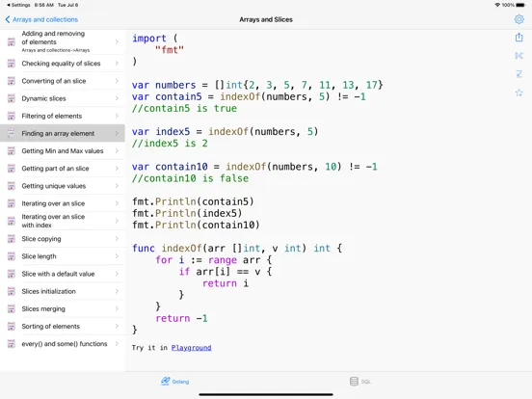Click the document icon beside Checking equality of slices
This screenshot has width=532, height=399.
coord(12,64)
